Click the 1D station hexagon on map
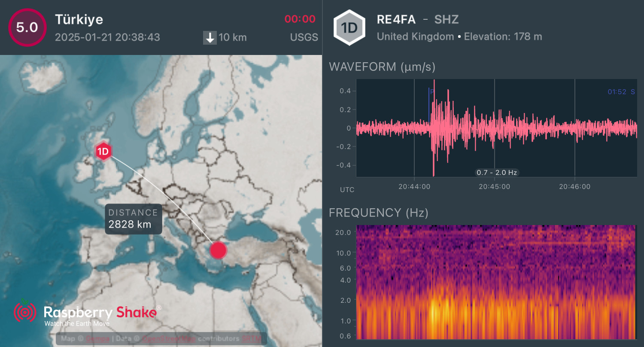Viewport: 644px width, 347px height. (x=103, y=151)
